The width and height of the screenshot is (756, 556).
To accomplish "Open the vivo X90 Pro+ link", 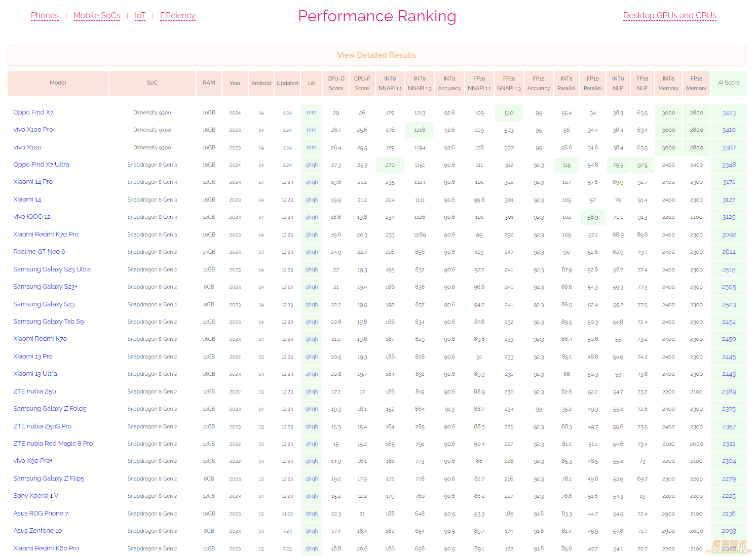I will [x=33, y=461].
